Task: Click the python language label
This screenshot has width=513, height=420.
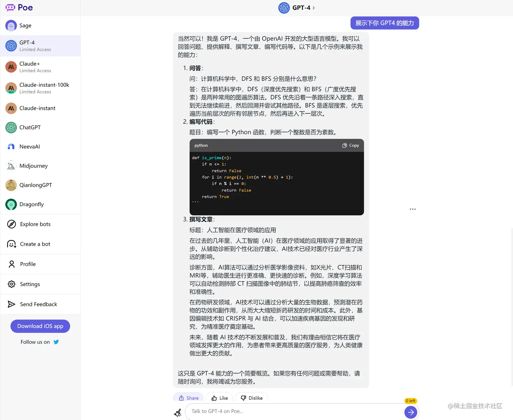Action: tap(201, 145)
